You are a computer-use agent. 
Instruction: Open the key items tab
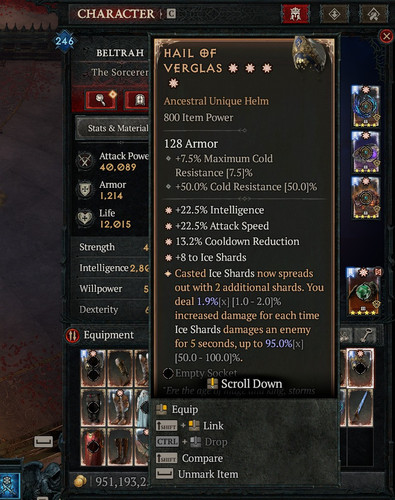point(366,335)
